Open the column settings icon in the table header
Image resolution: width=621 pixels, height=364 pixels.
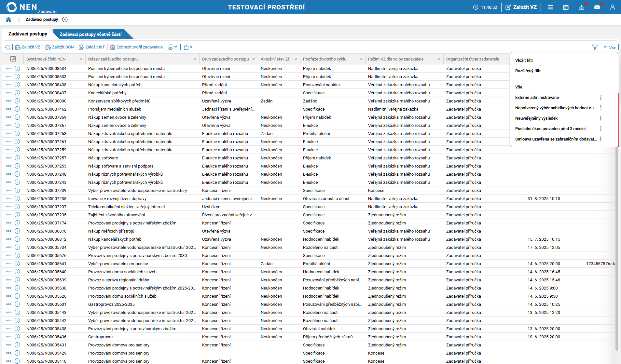click(13, 59)
